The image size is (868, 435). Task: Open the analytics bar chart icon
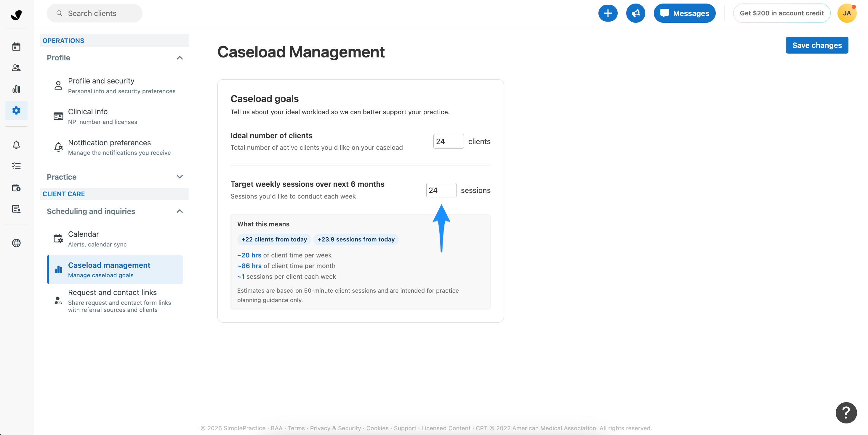click(x=16, y=89)
